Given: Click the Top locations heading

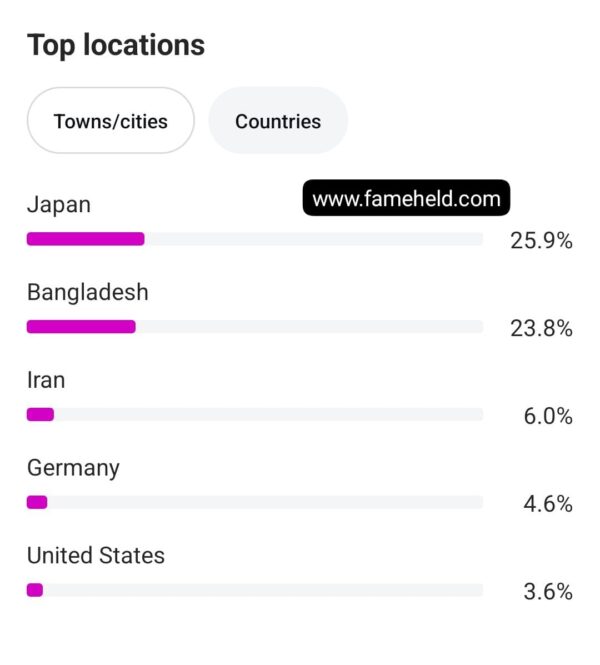Looking at the screenshot, I should [116, 45].
